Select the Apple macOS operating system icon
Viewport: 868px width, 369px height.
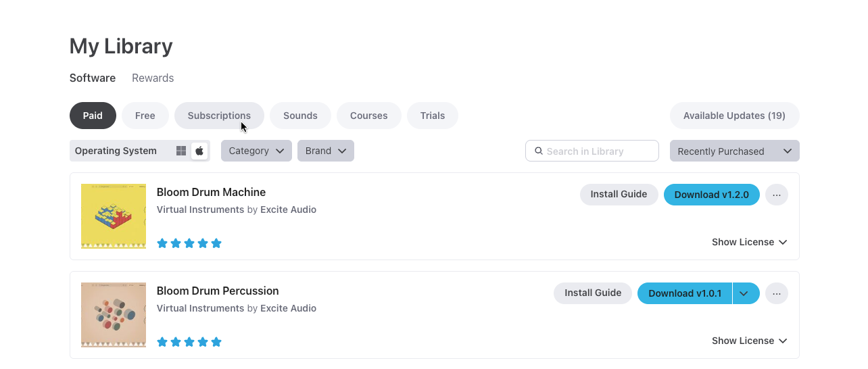pos(199,151)
